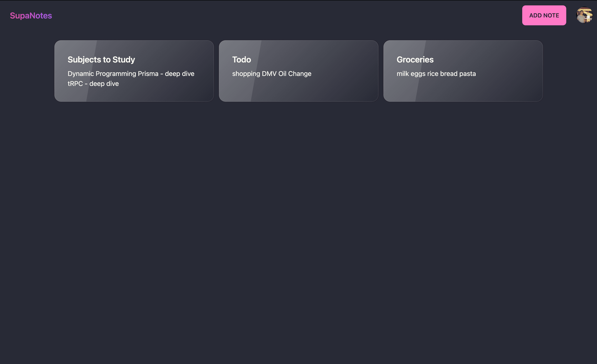Viewport: 597px width, 364px height.
Task: Open the Subjects to Study note card
Action: pyautogui.click(x=134, y=71)
